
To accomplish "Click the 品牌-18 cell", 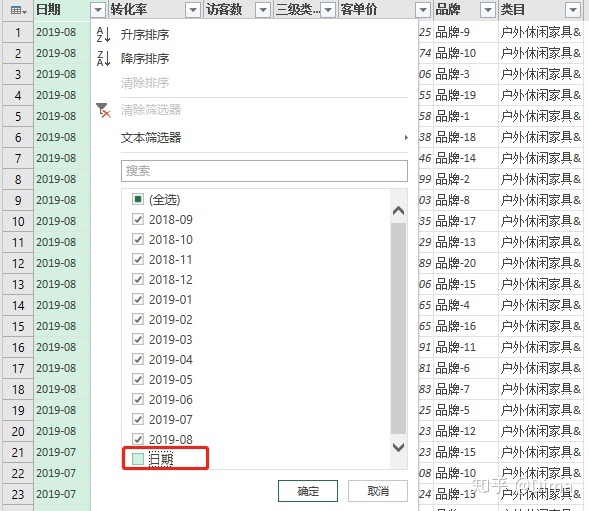I will 465,137.
